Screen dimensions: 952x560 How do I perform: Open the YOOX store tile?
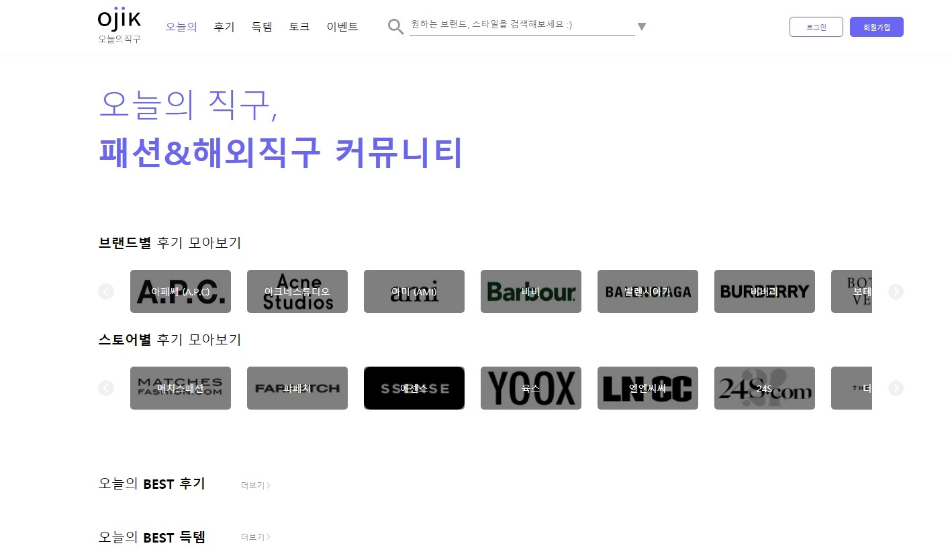(531, 388)
